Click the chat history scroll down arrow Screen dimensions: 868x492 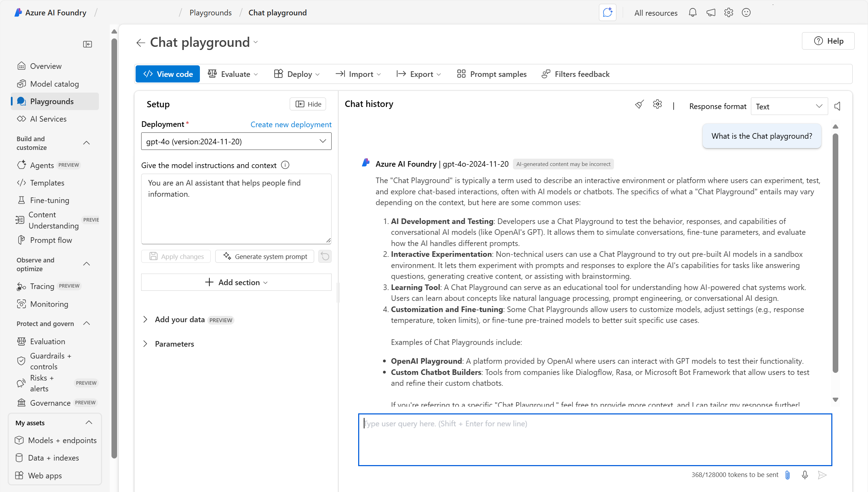coord(836,399)
